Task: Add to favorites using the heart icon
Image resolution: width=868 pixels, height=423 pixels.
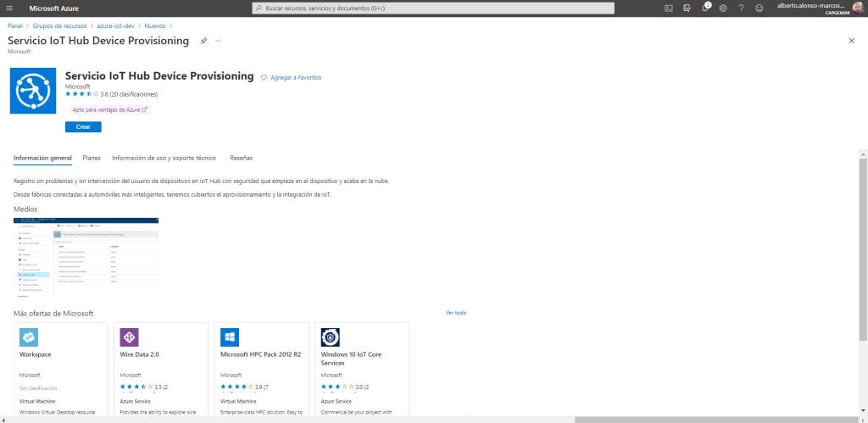Action: tap(264, 77)
